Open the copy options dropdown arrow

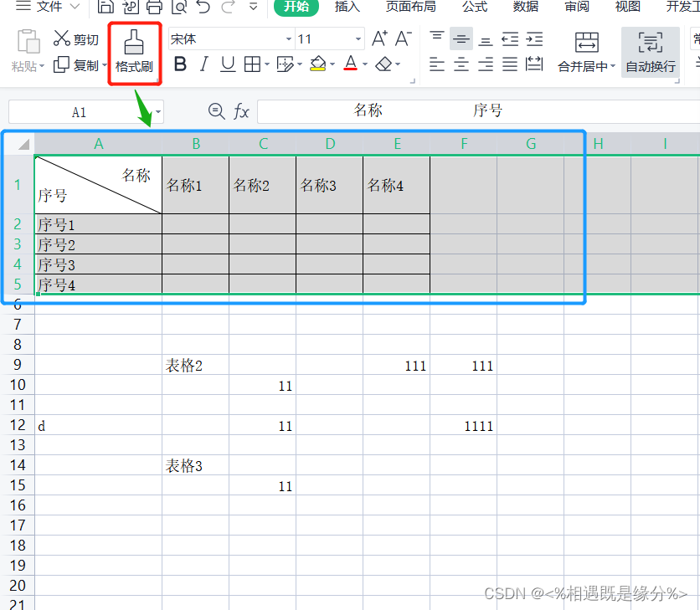pyautogui.click(x=105, y=65)
